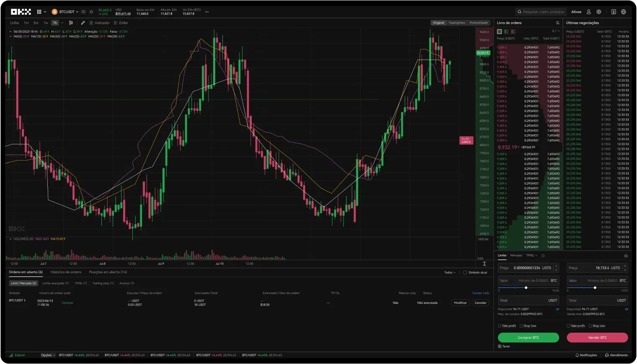Check Take profit on the buy form
Viewport: 637px width, 364px height.
pyautogui.click(x=499, y=326)
